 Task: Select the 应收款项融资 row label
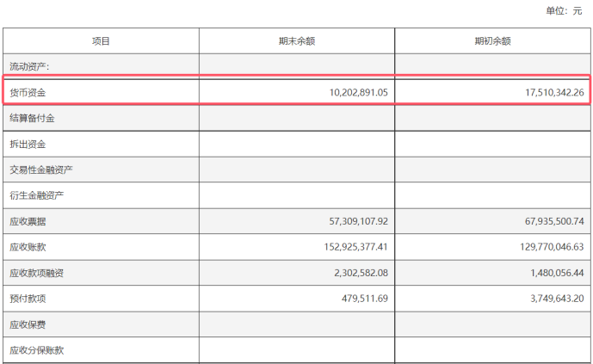(x=37, y=273)
